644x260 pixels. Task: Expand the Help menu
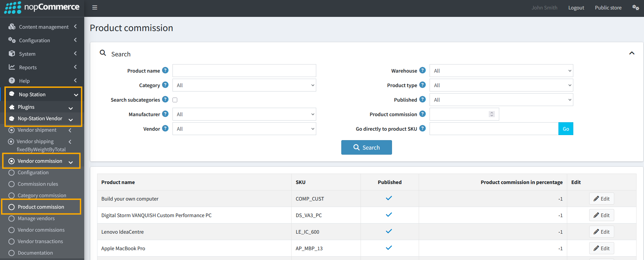[x=75, y=80]
